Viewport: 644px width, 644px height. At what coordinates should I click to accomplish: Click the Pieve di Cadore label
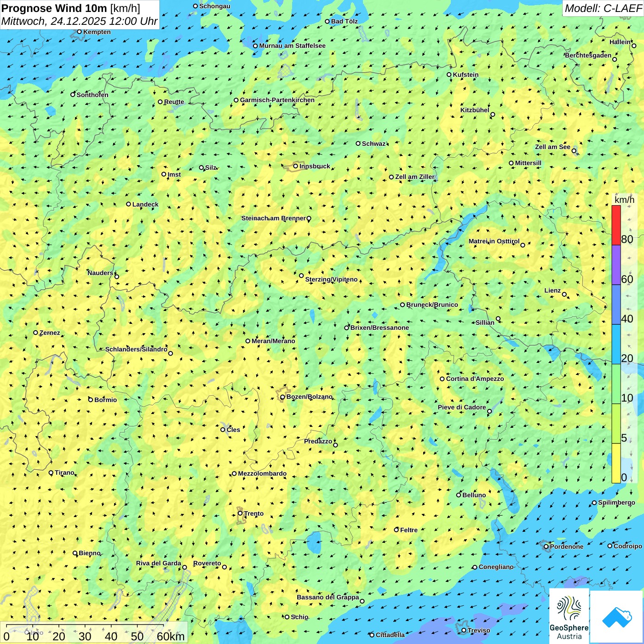click(462, 407)
